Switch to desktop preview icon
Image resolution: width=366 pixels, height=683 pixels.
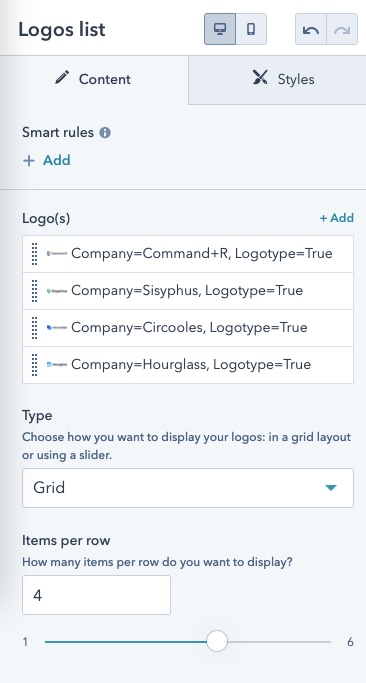[x=220, y=29]
